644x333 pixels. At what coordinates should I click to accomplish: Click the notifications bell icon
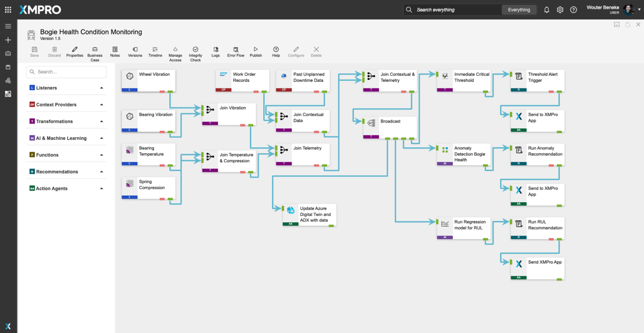[547, 10]
